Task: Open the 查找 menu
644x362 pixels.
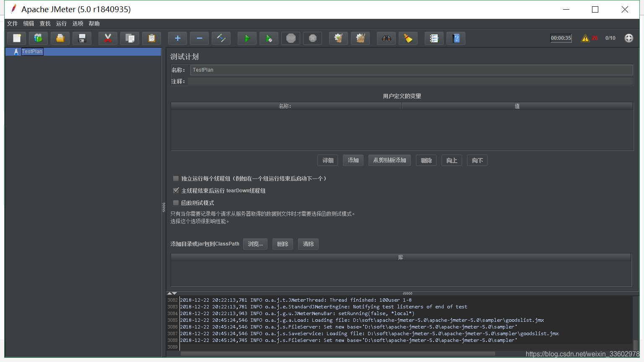Action: coord(45,23)
